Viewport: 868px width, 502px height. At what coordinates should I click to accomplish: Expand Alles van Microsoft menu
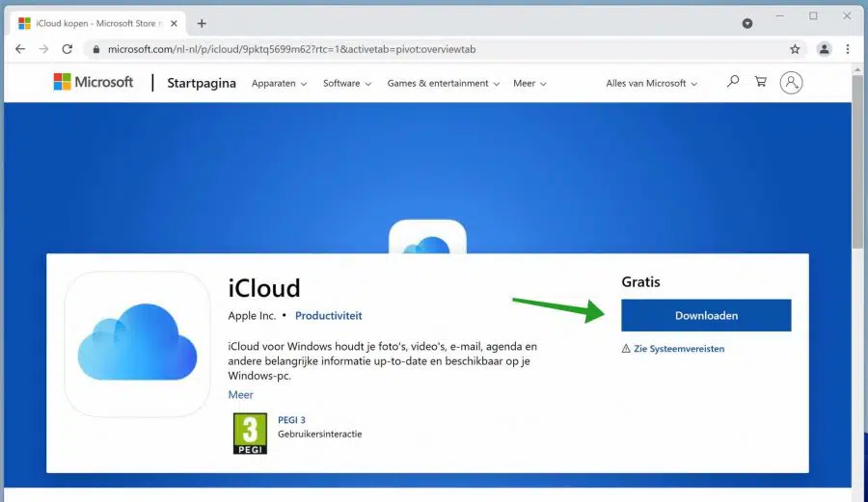[x=652, y=84]
